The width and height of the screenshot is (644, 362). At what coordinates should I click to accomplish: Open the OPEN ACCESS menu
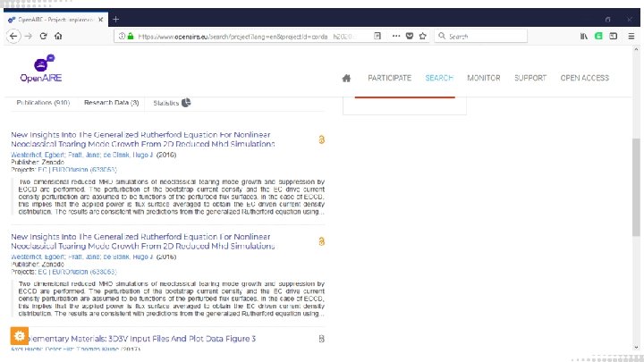click(584, 78)
